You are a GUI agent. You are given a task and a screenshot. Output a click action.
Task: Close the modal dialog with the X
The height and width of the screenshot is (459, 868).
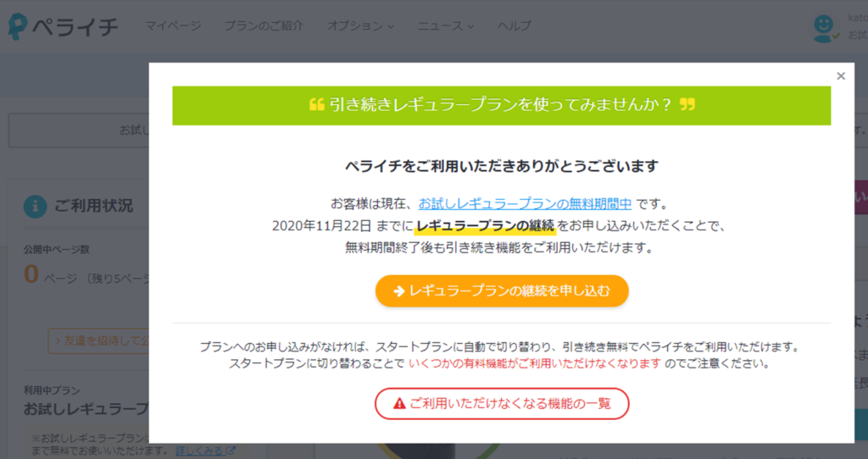point(840,75)
